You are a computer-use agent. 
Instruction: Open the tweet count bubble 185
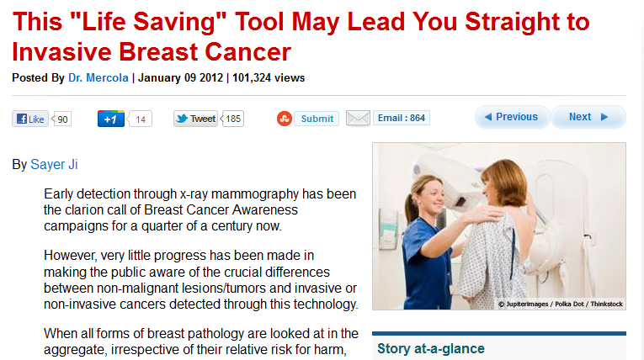point(232,119)
